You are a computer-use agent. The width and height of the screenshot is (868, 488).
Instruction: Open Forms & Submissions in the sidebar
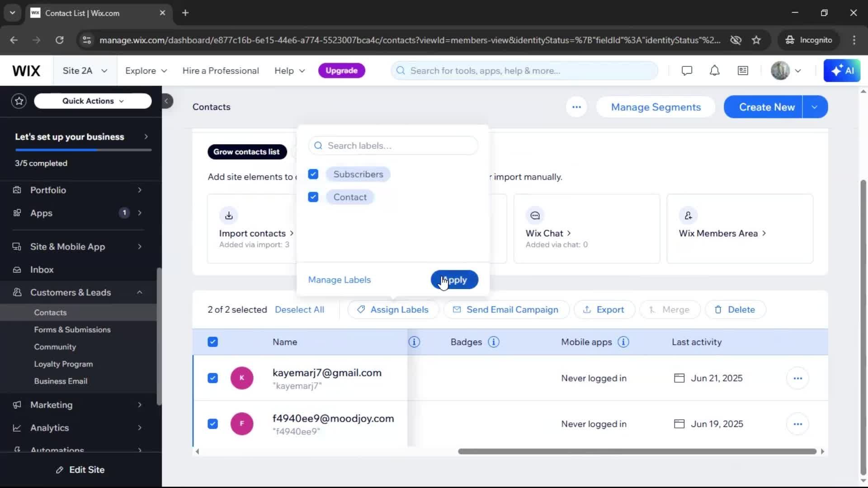tap(72, 330)
